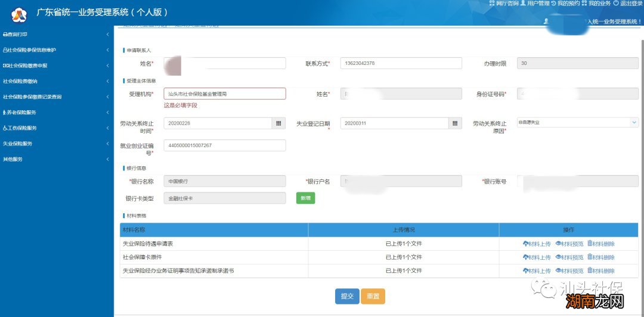Click the applicant 姓名 field under 申请联系人
The width and height of the screenshot is (644, 317).
pos(225,63)
